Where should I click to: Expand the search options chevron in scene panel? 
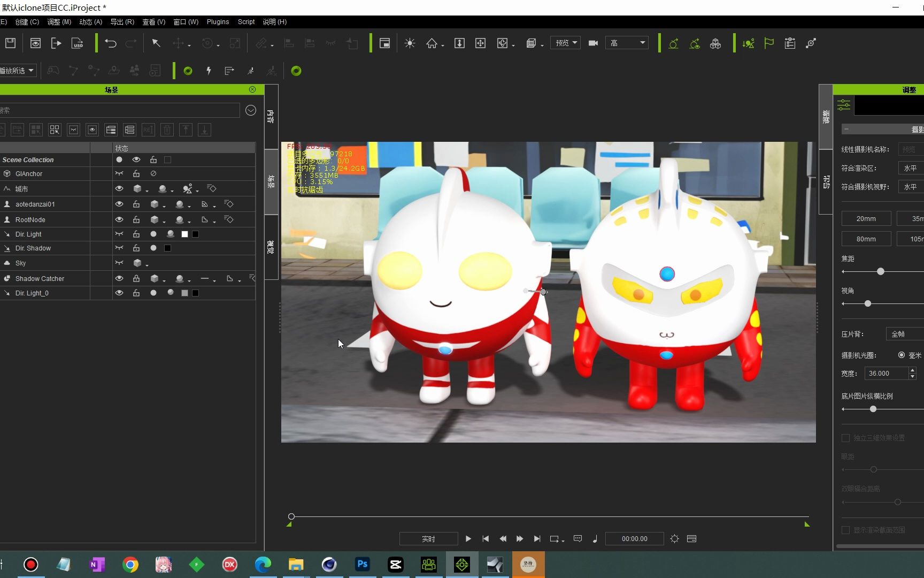click(251, 110)
